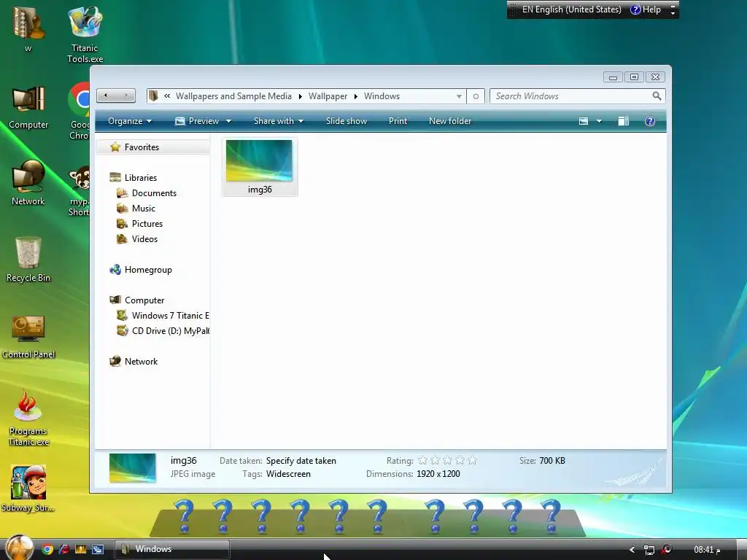Viewport: 747px width, 560px height.
Task: Open Videos library in the sidebar
Action: click(144, 238)
